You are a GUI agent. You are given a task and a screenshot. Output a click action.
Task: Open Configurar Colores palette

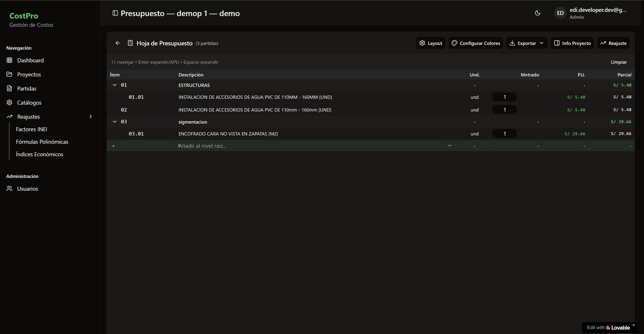476,43
